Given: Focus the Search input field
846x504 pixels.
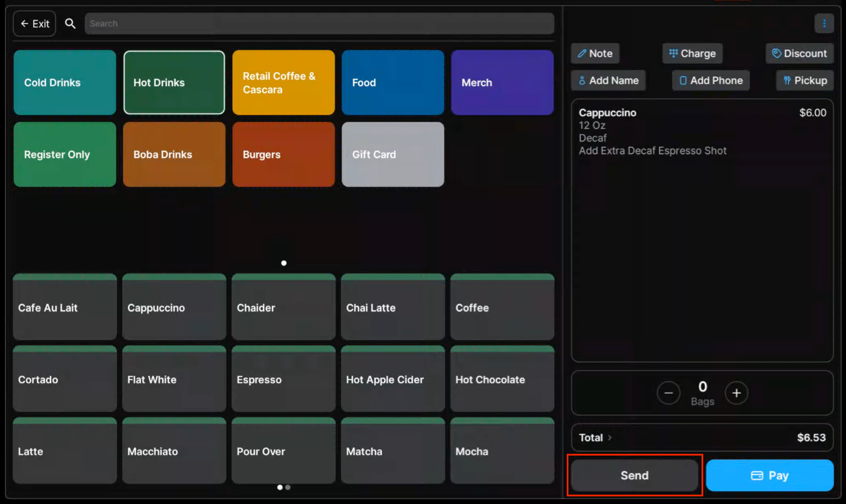Looking at the screenshot, I should (x=319, y=24).
